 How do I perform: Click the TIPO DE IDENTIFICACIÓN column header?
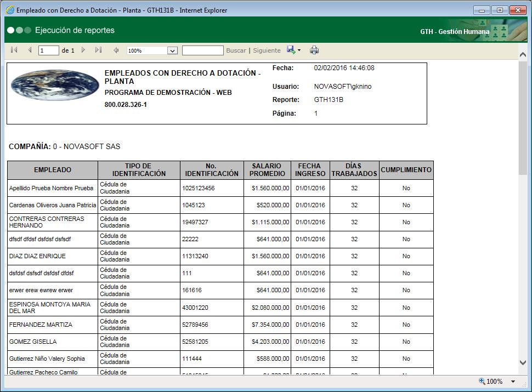click(x=139, y=170)
